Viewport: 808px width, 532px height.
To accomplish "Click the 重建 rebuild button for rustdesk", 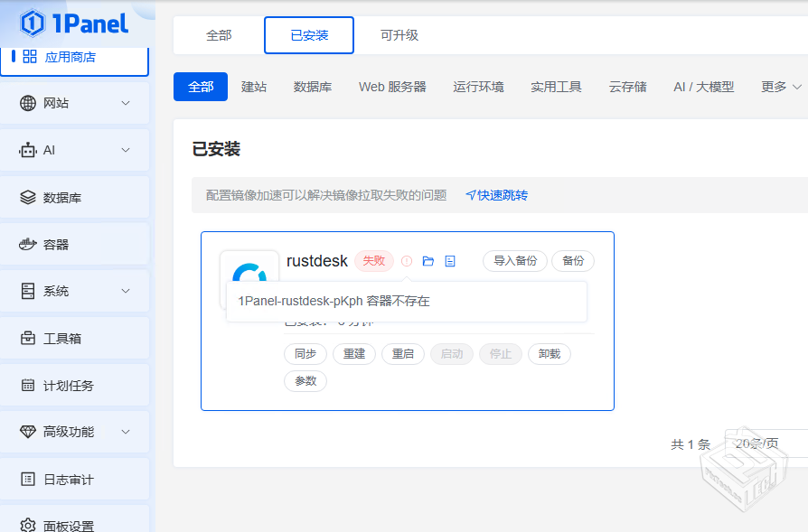I will pyautogui.click(x=354, y=354).
